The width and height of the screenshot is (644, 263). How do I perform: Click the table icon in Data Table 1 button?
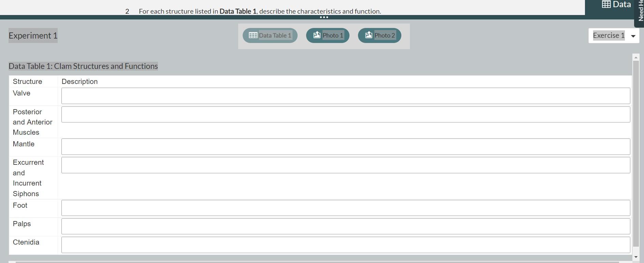pyautogui.click(x=253, y=35)
